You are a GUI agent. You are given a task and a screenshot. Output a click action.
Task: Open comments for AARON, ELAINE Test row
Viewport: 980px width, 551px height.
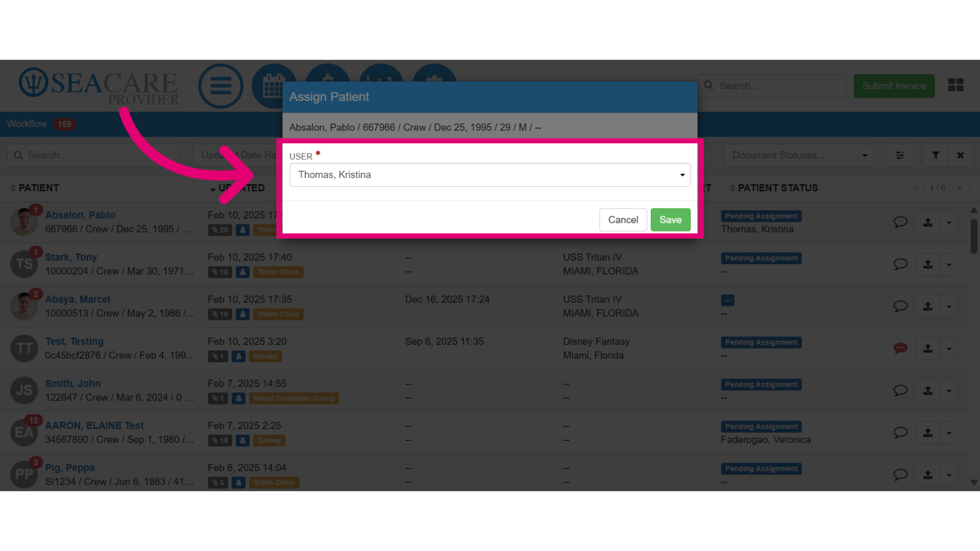tap(900, 433)
